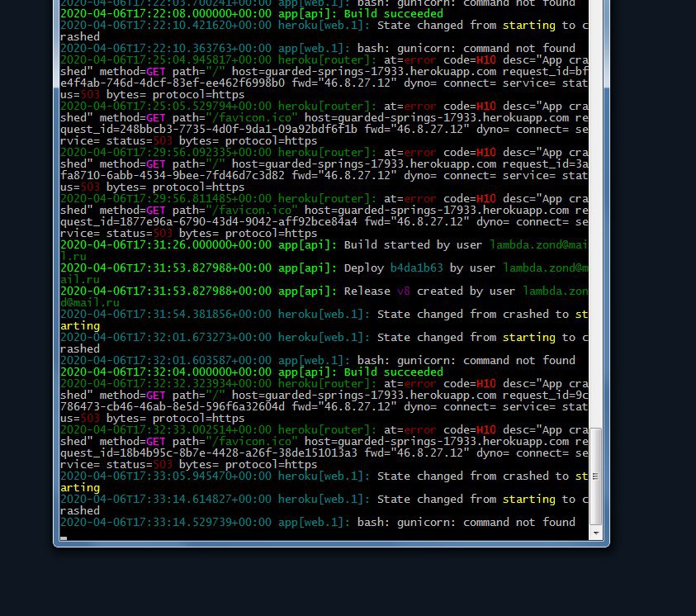This screenshot has height=616, width=696.
Task: Click the scrollbar down arrow button
Action: click(x=595, y=533)
